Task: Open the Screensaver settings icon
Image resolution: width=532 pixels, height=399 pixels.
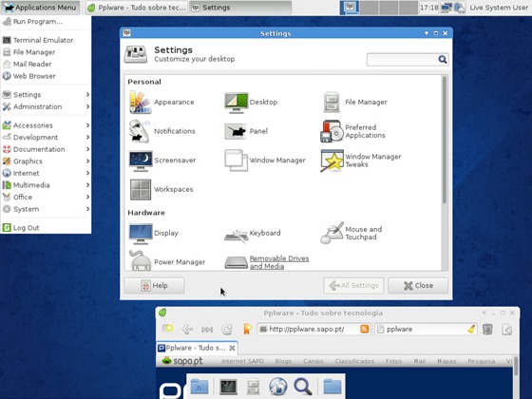Action: click(141, 161)
